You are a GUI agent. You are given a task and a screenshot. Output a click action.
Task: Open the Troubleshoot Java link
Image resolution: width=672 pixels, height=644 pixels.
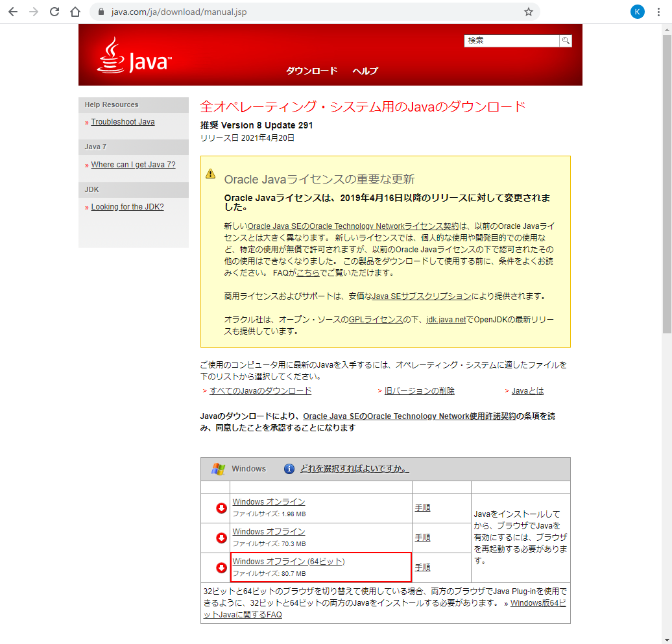(x=123, y=122)
